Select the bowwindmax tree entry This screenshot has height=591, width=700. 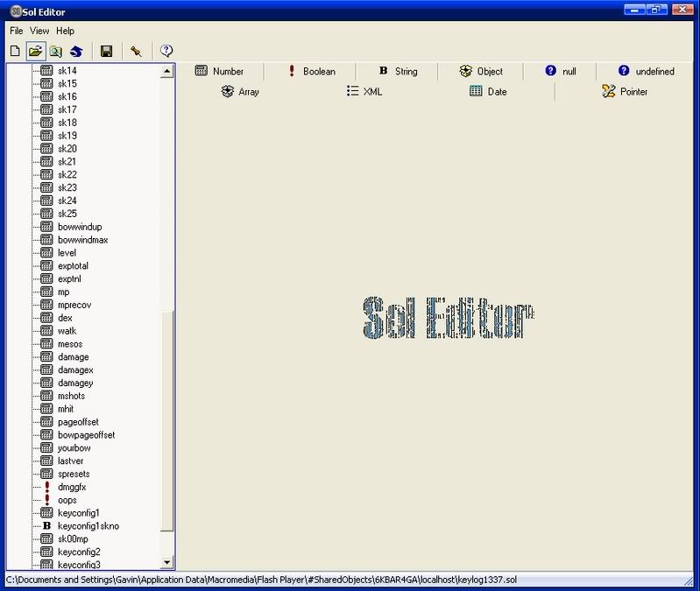click(x=83, y=240)
